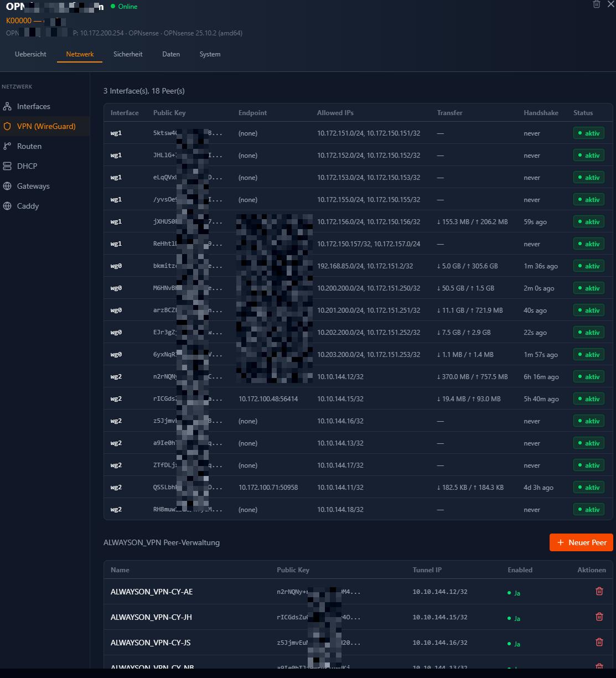Click peer name ALWAYSON_VPN-CY-JS
The height and width of the screenshot is (678, 616).
(151, 643)
